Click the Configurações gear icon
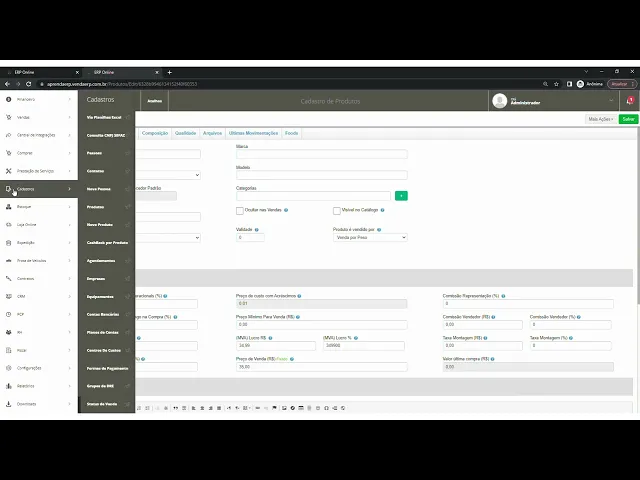This screenshot has width=640, height=480. (9, 368)
